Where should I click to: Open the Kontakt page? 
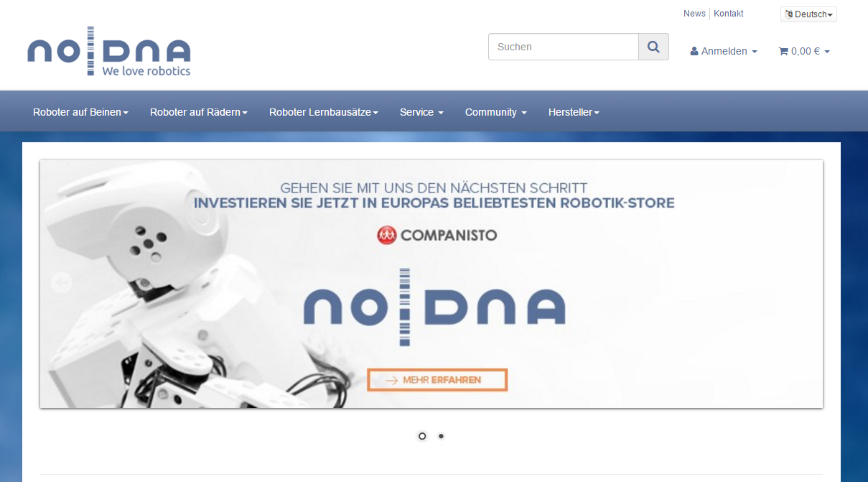click(729, 14)
